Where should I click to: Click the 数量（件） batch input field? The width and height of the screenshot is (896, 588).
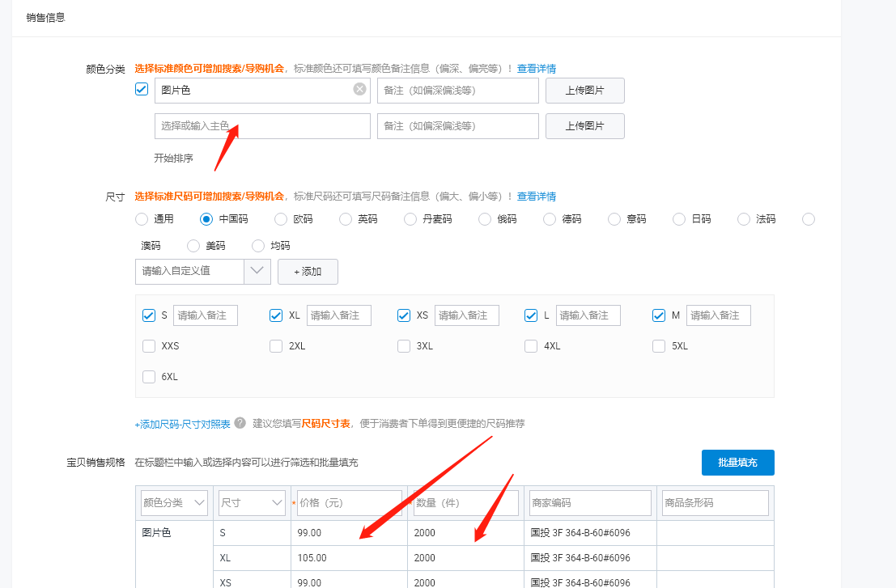click(465, 503)
